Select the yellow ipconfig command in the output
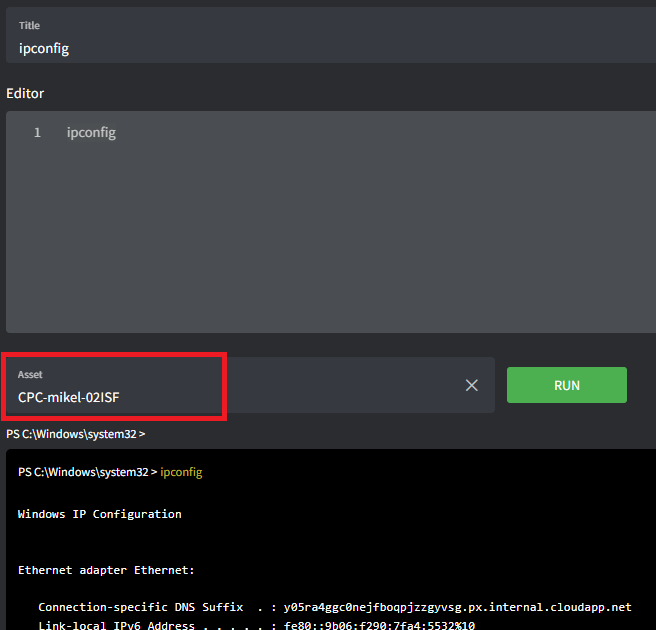656x630 pixels. pos(181,472)
